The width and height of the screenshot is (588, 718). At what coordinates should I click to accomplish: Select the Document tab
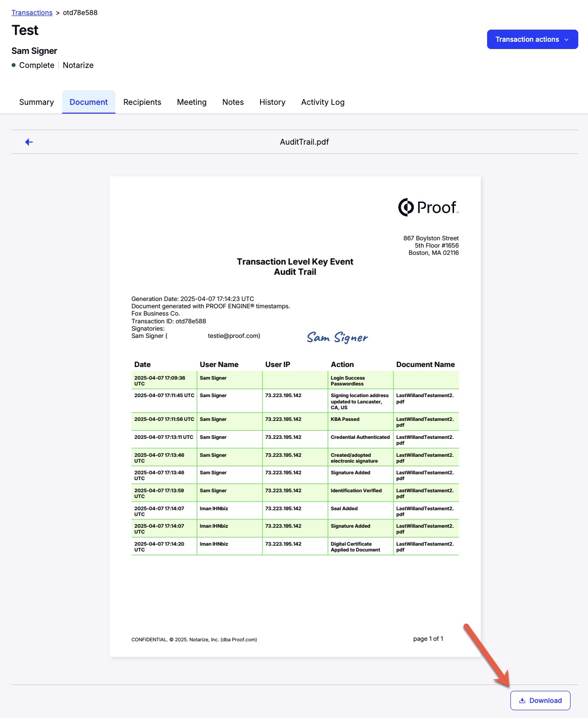coord(89,102)
